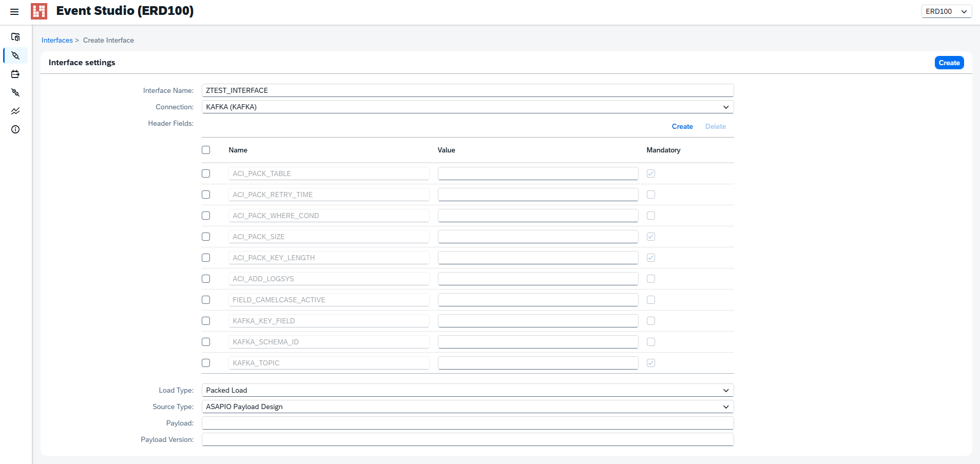
Task: Select the KAFKA_KEY_FIELD row checkbox
Action: pyautogui.click(x=206, y=321)
